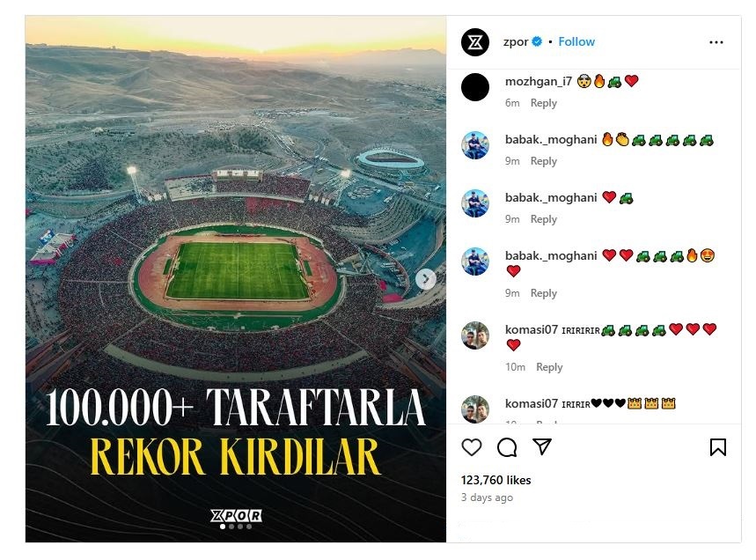Like the post with the heart icon
756x560 pixels.
point(472,447)
